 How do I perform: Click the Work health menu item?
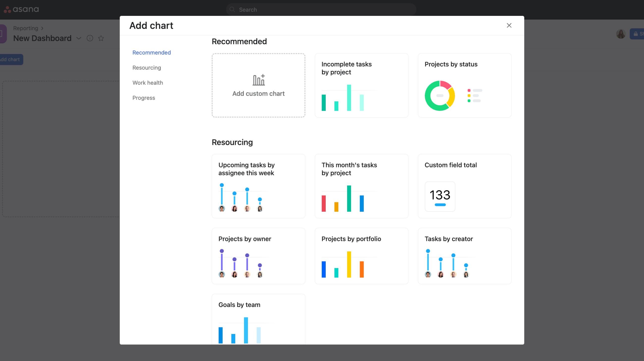147,82
